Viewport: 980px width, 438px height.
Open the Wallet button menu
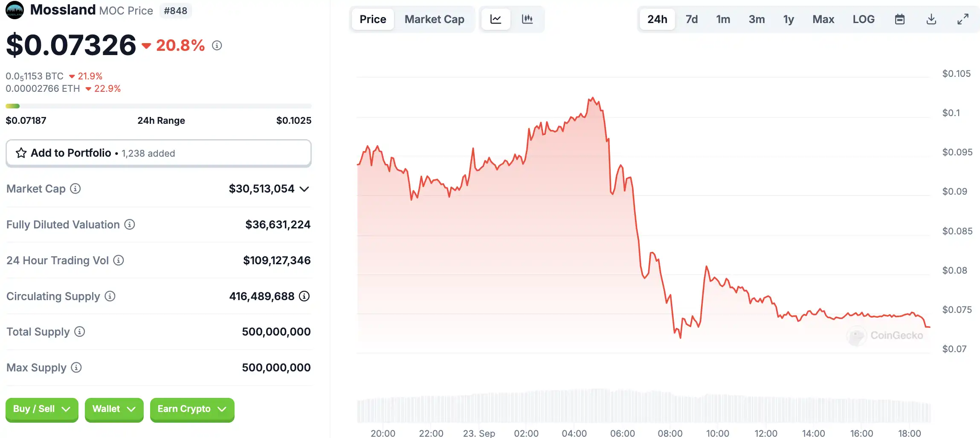pos(114,409)
